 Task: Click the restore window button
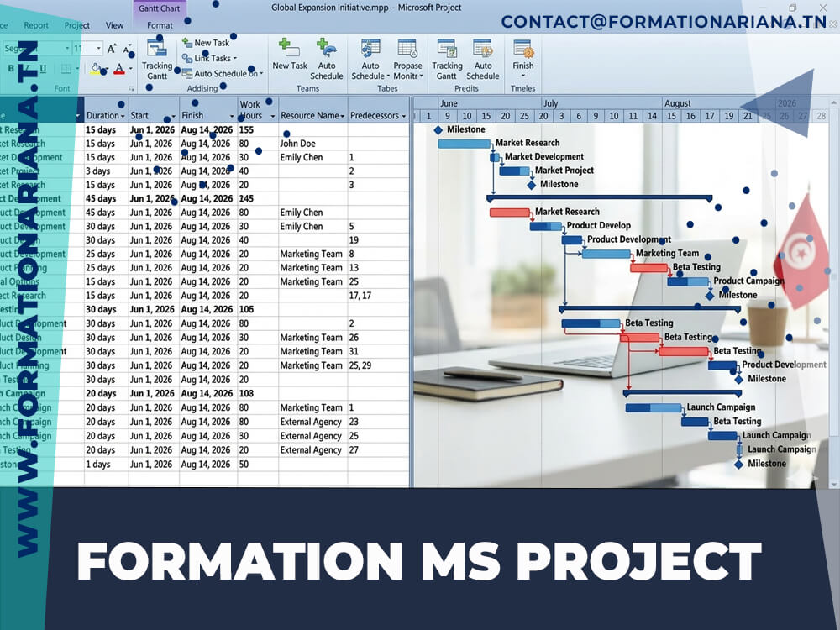793,8
